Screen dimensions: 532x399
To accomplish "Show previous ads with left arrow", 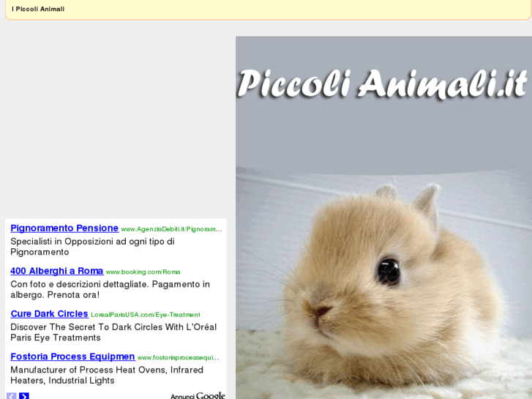I will point(12,396).
